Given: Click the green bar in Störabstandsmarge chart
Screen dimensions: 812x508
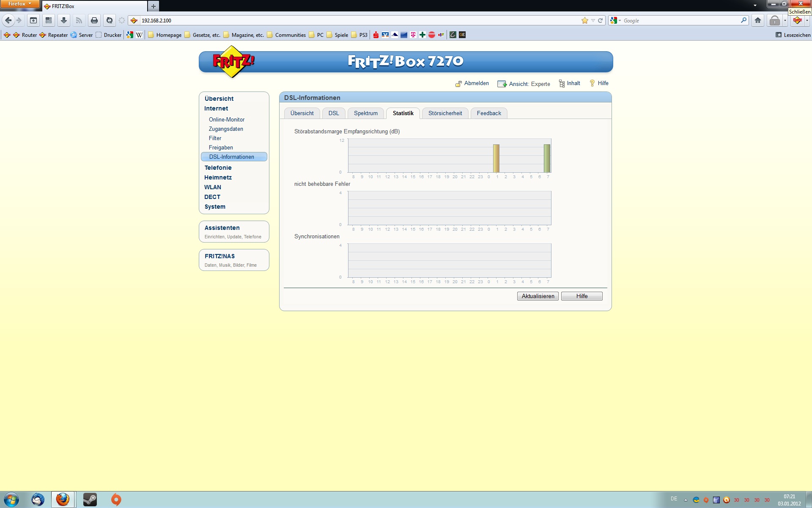Looking at the screenshot, I should click(x=547, y=158).
